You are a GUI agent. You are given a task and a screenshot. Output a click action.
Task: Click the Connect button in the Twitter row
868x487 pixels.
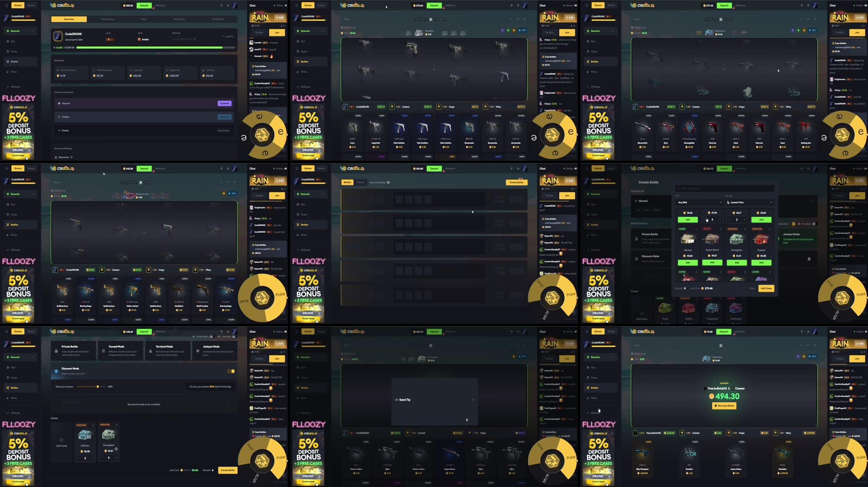click(x=224, y=117)
